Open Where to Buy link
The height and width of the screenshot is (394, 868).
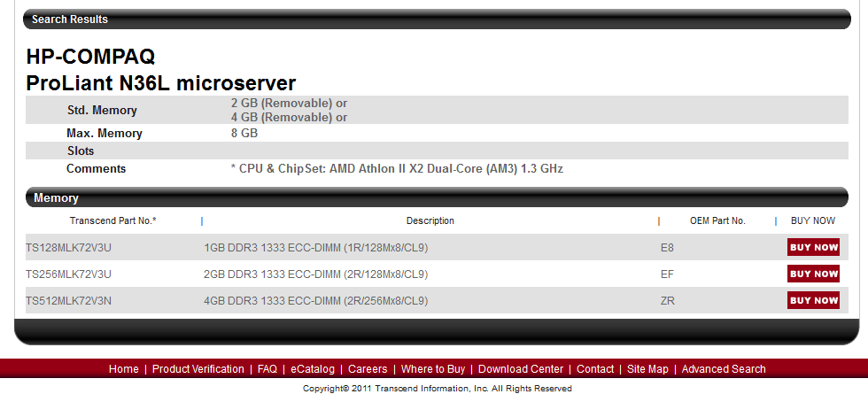tap(433, 369)
